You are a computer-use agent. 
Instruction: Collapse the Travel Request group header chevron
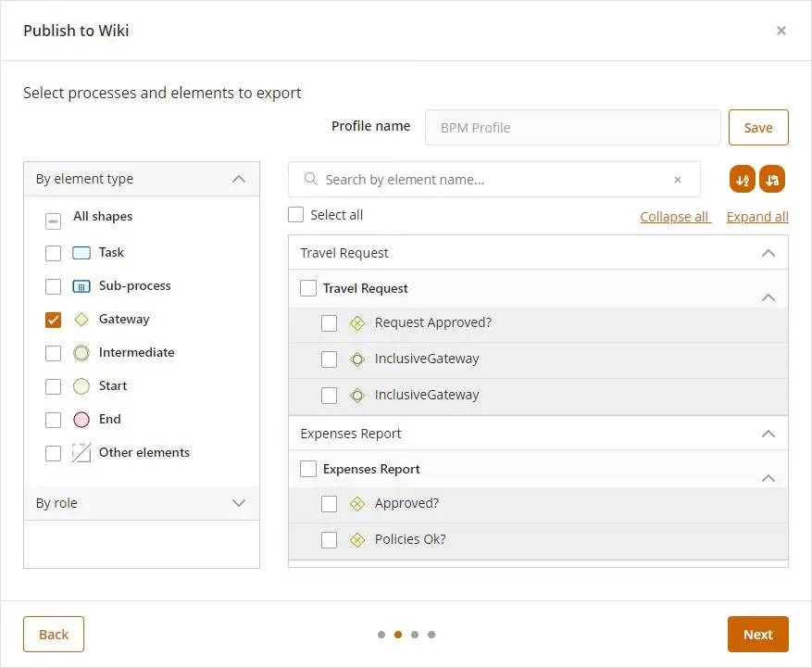pyautogui.click(x=768, y=253)
